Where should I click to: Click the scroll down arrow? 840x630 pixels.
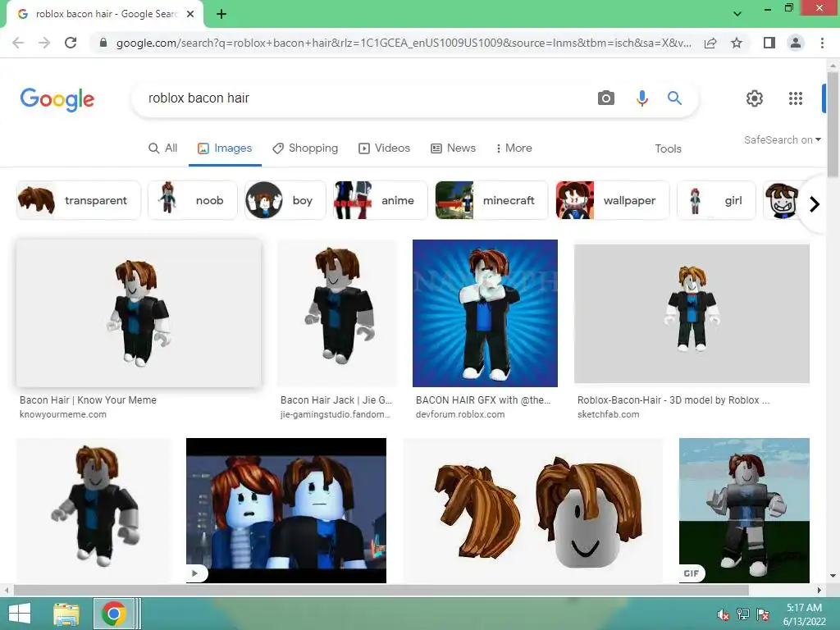coord(833,576)
